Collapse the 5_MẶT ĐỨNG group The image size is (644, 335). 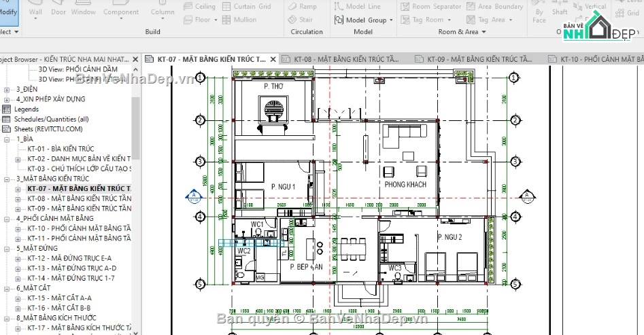tap(7, 249)
